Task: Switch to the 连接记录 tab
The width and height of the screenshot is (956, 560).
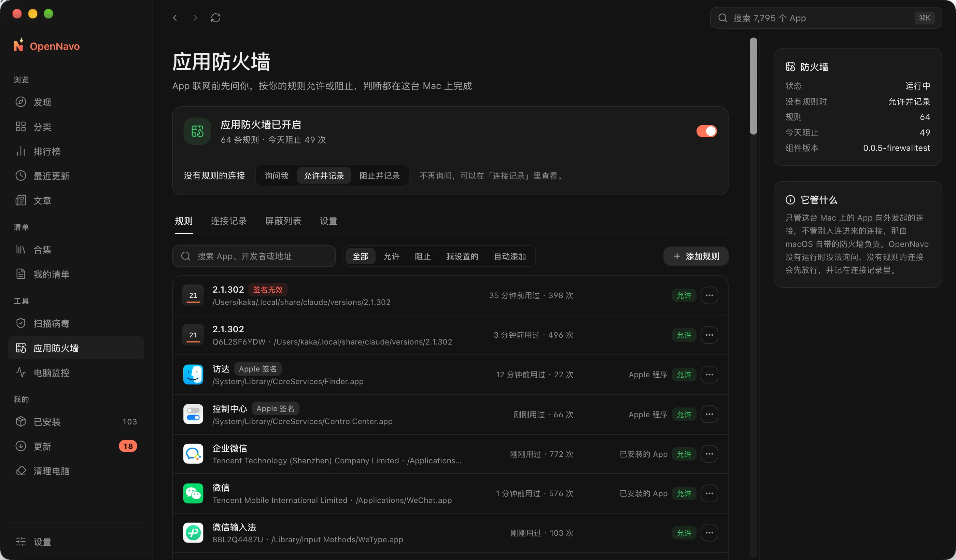Action: tap(229, 221)
